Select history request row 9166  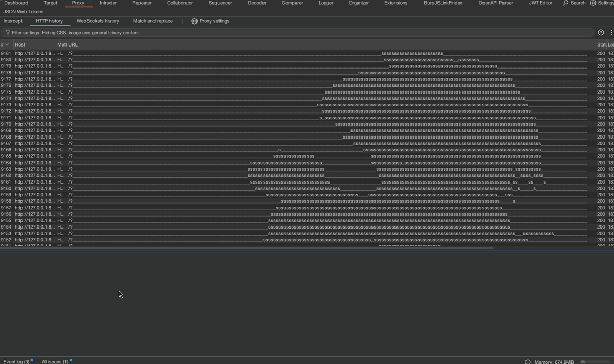307,150
